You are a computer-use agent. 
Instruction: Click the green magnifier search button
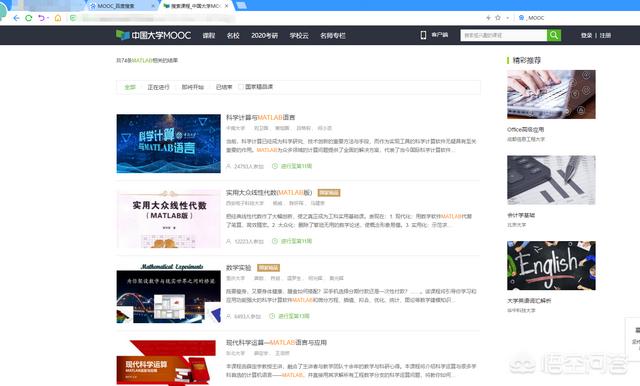coord(554,35)
